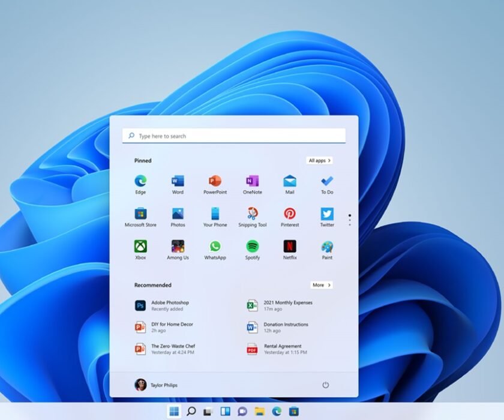The height and width of the screenshot is (420, 504).
Task: Launch Paint from the Start menu
Action: tap(326, 247)
